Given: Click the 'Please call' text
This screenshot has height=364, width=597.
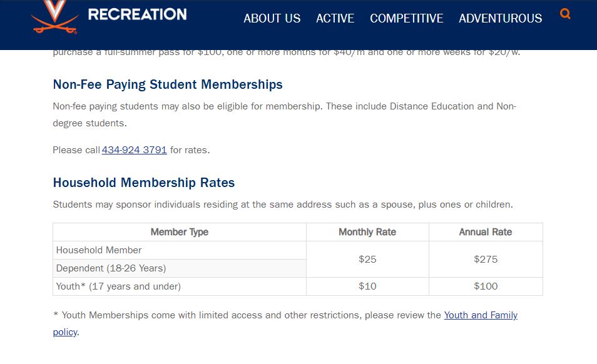Looking at the screenshot, I should (x=76, y=150).
